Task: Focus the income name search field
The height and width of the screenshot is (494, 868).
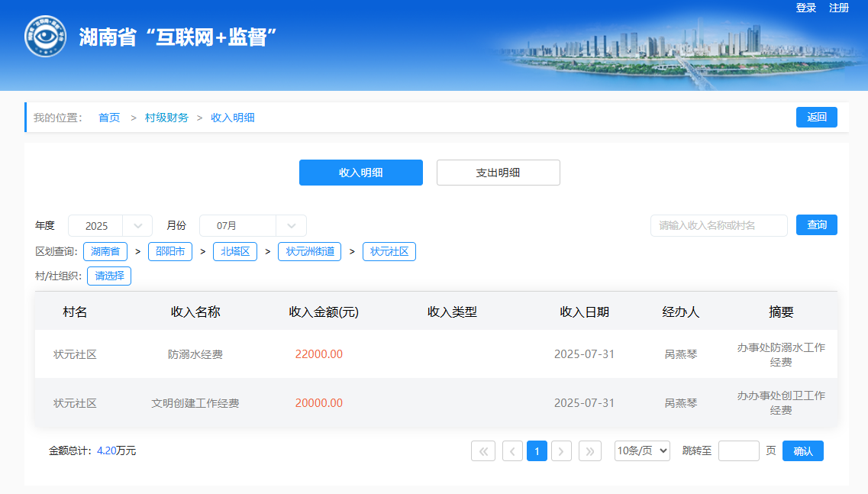Action: coord(718,226)
